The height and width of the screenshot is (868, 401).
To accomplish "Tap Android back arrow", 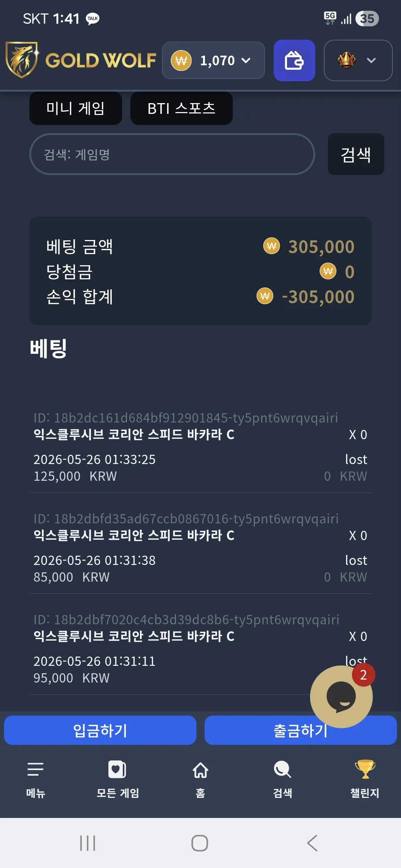I will tap(312, 843).
